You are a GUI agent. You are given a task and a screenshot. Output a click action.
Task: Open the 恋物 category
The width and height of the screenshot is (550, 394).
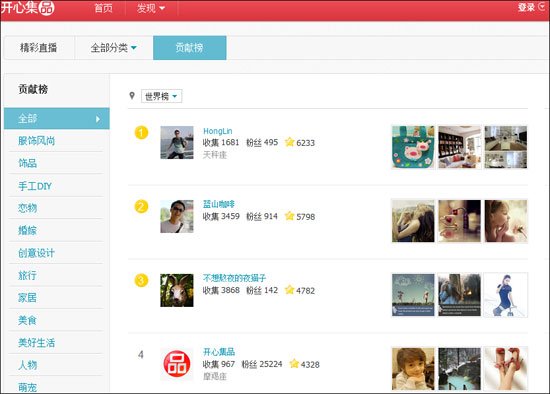point(27,208)
